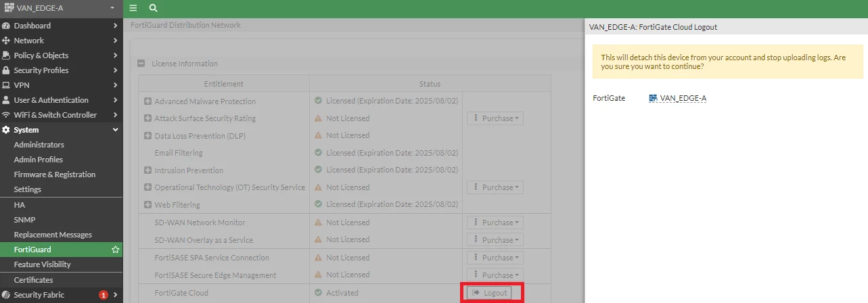Click the VPN monitor icon
Viewport: 868px width, 303px height.
tap(6, 85)
